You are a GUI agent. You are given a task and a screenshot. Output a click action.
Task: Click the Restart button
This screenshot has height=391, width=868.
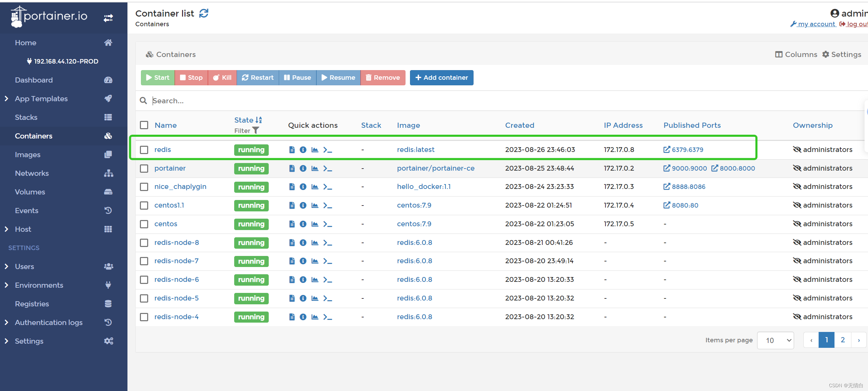coord(258,78)
